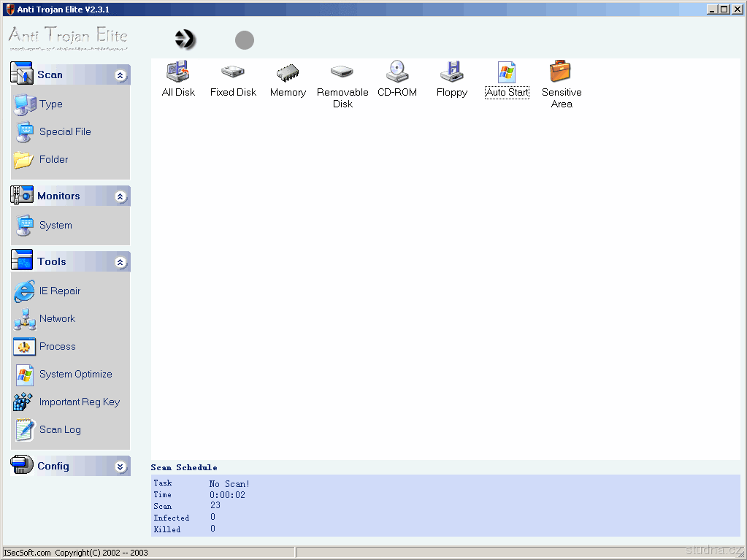The image size is (747, 560).
Task: Expand the Config panel chevron
Action: pos(120,467)
